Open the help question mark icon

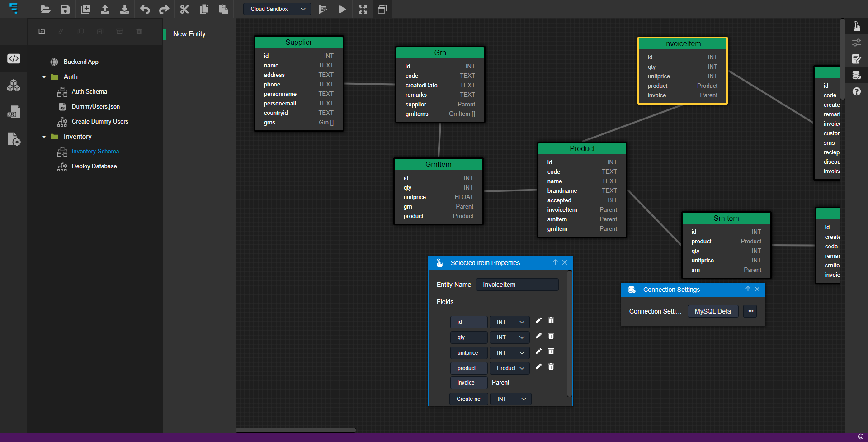(856, 92)
